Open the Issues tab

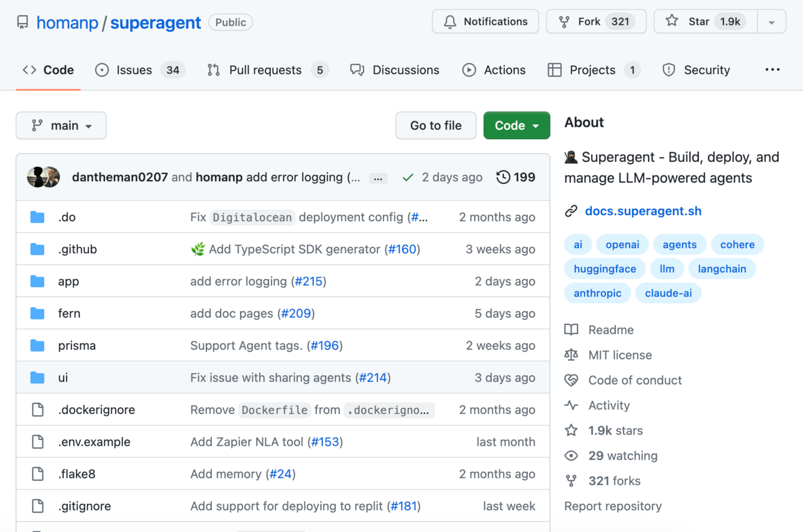click(x=140, y=70)
